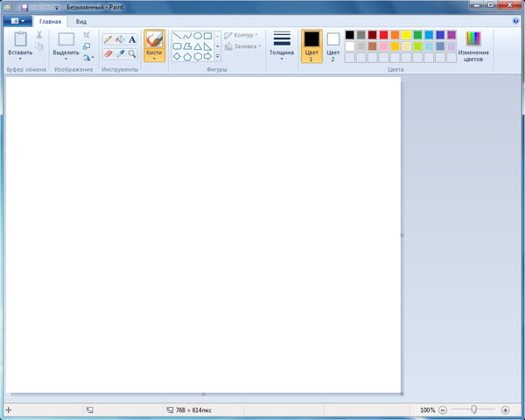Viewport: 525px width, 420px height.
Task: Open the Вставить dropdown arrow
Action: (x=20, y=59)
